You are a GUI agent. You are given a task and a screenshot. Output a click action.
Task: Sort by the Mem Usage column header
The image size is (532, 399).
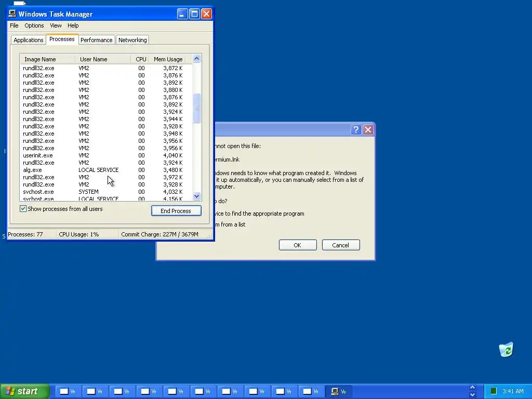[x=168, y=59]
